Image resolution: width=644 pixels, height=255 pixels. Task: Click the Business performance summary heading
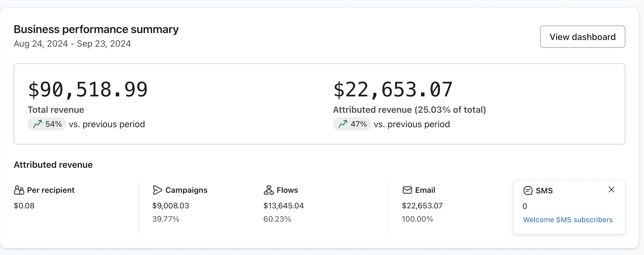(96, 29)
